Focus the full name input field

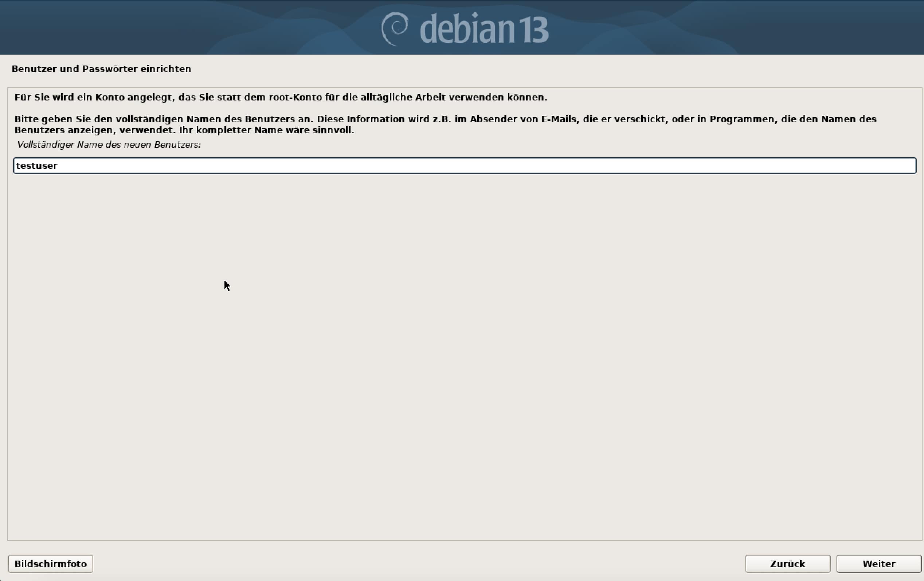[x=465, y=166]
